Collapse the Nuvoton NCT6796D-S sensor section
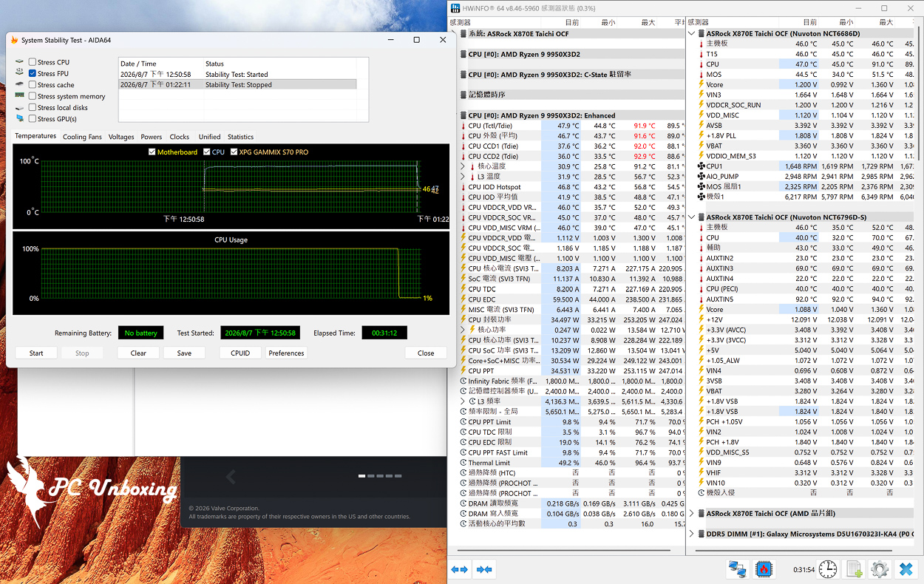This screenshot has width=924, height=584. tap(692, 217)
